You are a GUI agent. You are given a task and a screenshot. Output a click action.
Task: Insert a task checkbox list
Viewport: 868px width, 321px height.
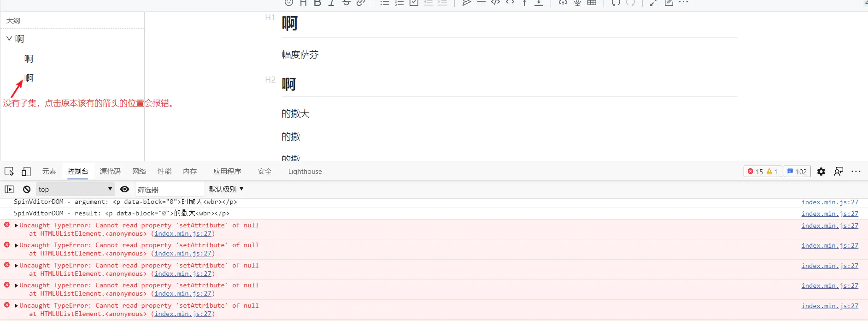coord(414,2)
